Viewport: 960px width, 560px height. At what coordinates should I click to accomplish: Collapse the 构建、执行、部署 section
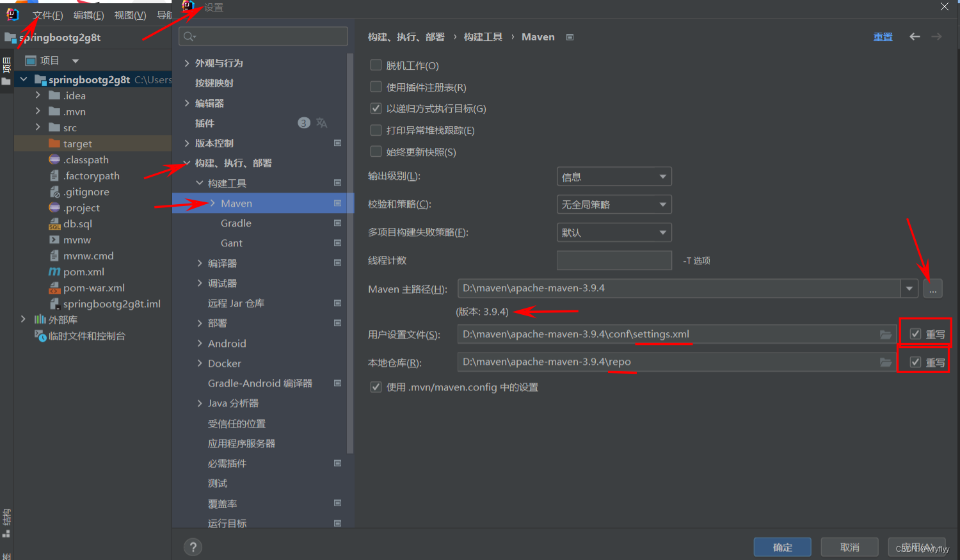click(x=187, y=163)
